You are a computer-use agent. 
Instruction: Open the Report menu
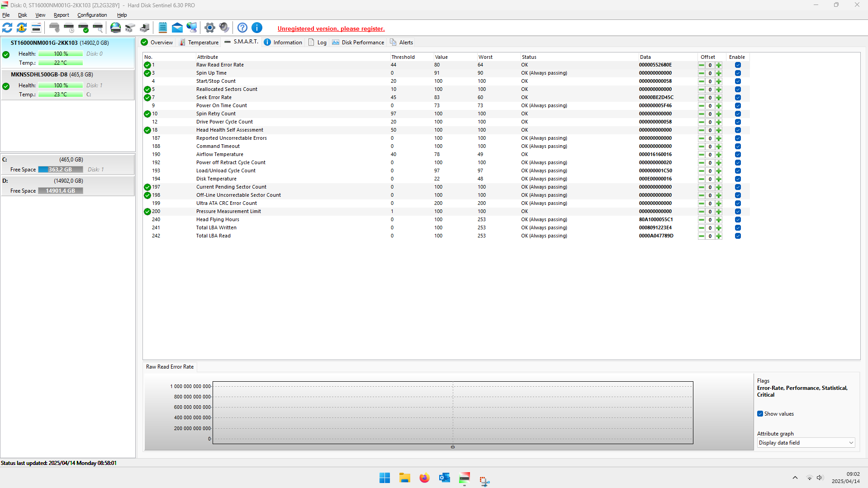tap(62, 15)
